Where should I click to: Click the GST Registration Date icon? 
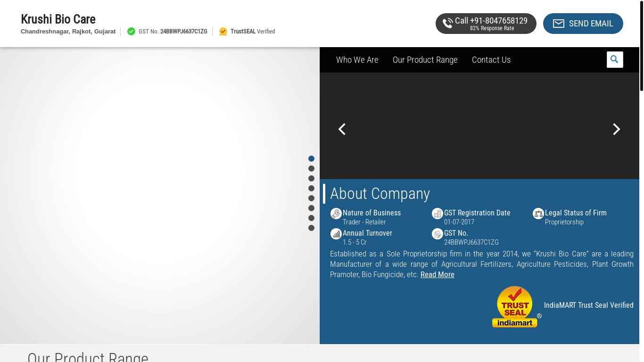coord(437,214)
